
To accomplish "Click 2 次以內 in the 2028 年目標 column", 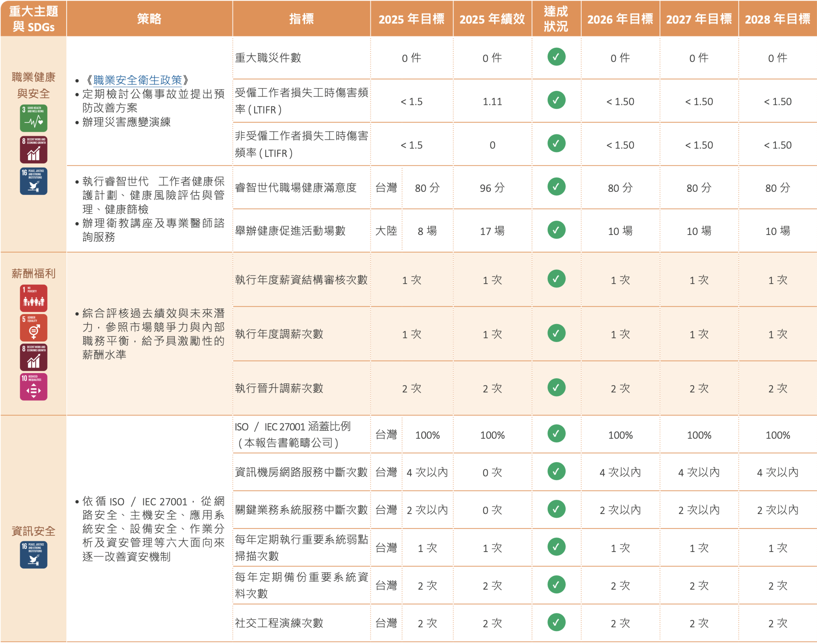I will pos(778,510).
